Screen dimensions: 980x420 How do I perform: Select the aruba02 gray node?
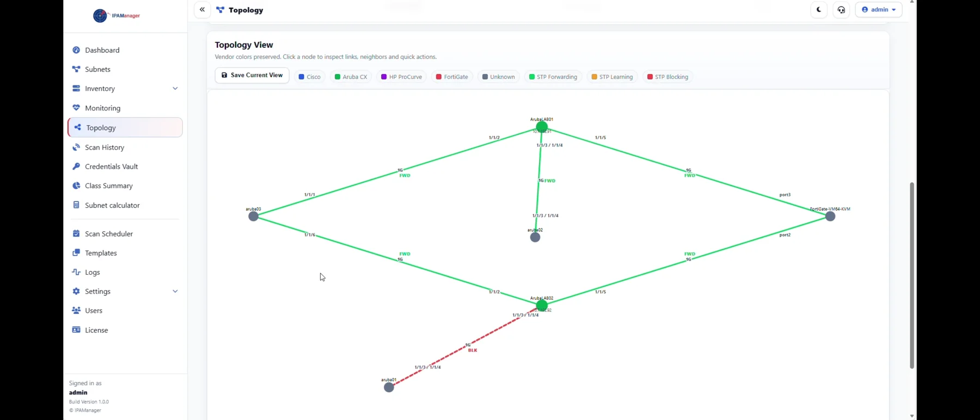535,237
